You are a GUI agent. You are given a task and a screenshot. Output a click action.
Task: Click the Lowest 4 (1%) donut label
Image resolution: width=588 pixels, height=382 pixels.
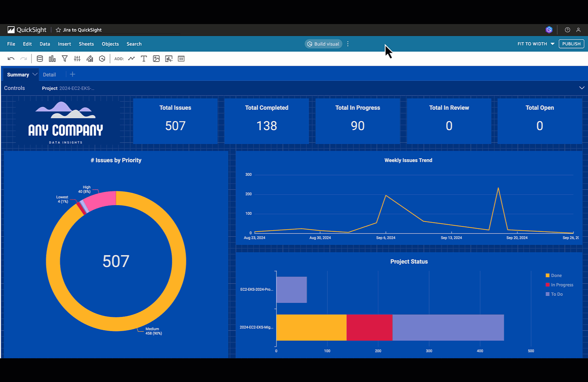point(62,199)
